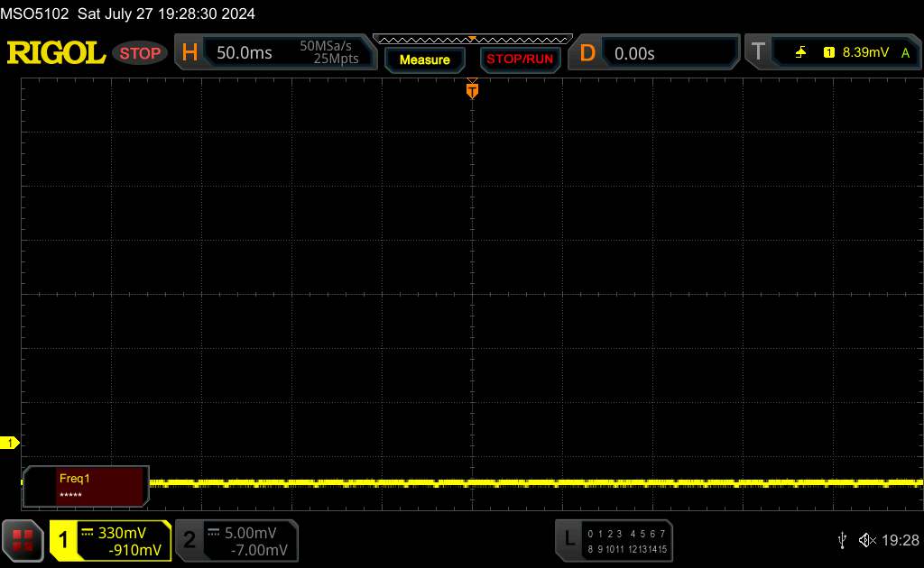
Task: Open the horizontal timebase H label
Action: (189, 53)
